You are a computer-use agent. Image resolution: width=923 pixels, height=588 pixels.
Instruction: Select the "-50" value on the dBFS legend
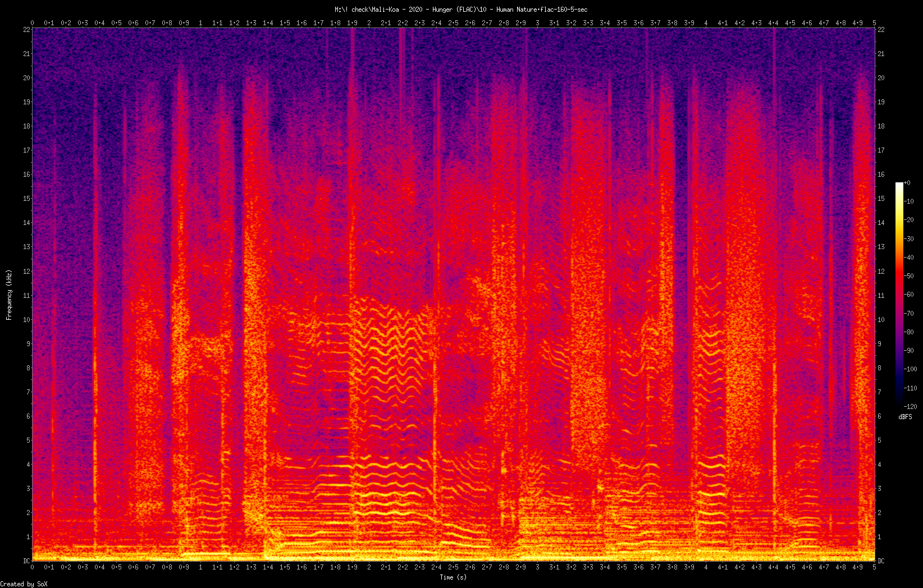pyautogui.click(x=909, y=276)
